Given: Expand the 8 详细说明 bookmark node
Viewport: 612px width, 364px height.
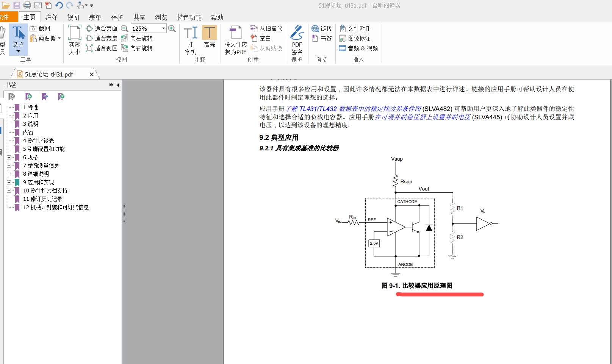Looking at the screenshot, I should tap(9, 174).
